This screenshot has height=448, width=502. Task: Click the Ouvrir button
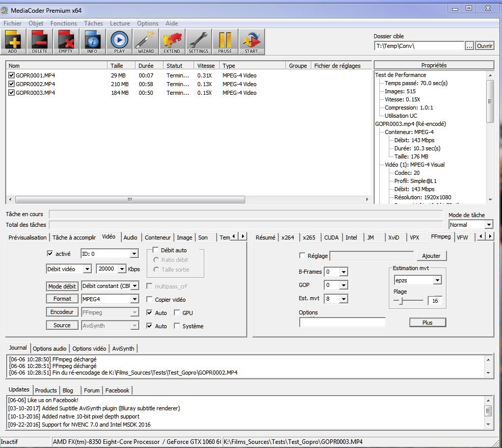485,46
